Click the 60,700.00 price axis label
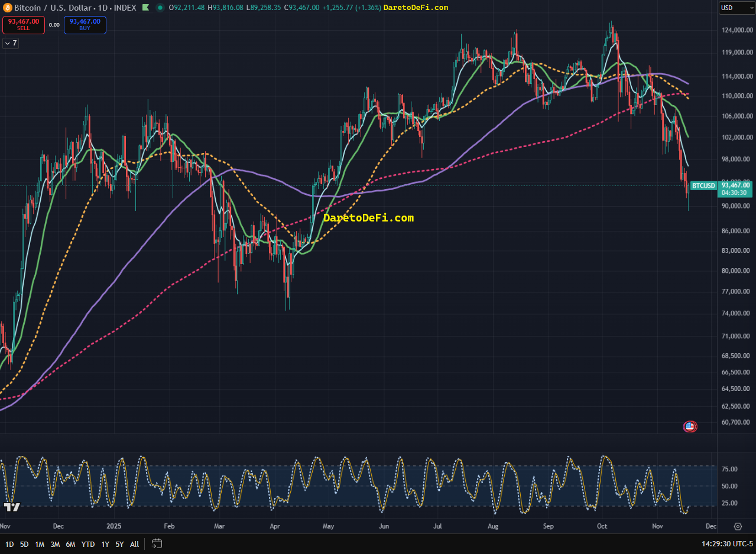This screenshot has height=554, width=756. click(x=736, y=422)
